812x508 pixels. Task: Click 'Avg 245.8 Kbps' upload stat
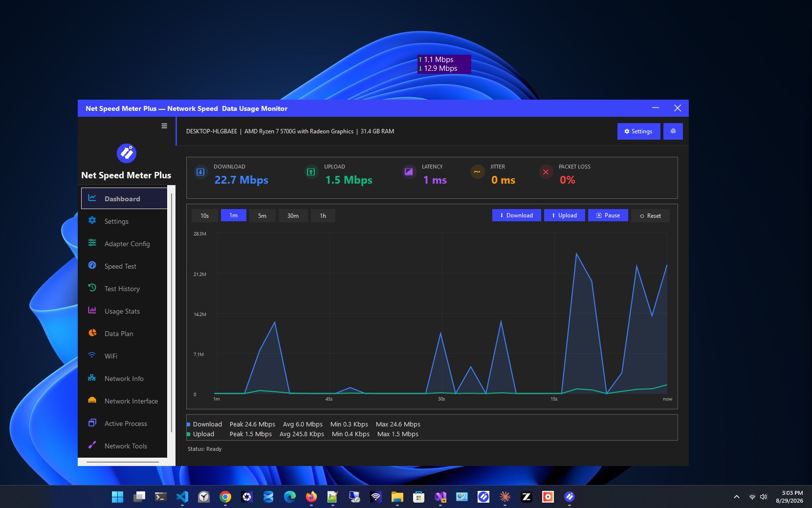click(302, 434)
